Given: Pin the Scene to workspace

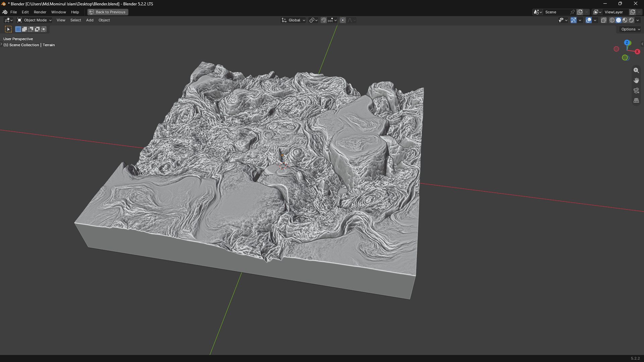Looking at the screenshot, I should point(572,12).
